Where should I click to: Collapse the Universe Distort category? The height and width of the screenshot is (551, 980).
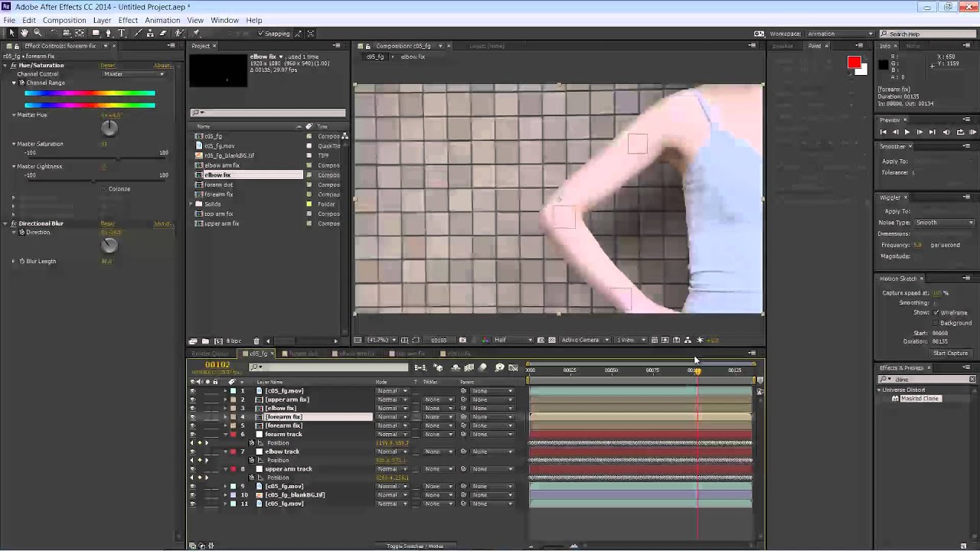coord(879,390)
